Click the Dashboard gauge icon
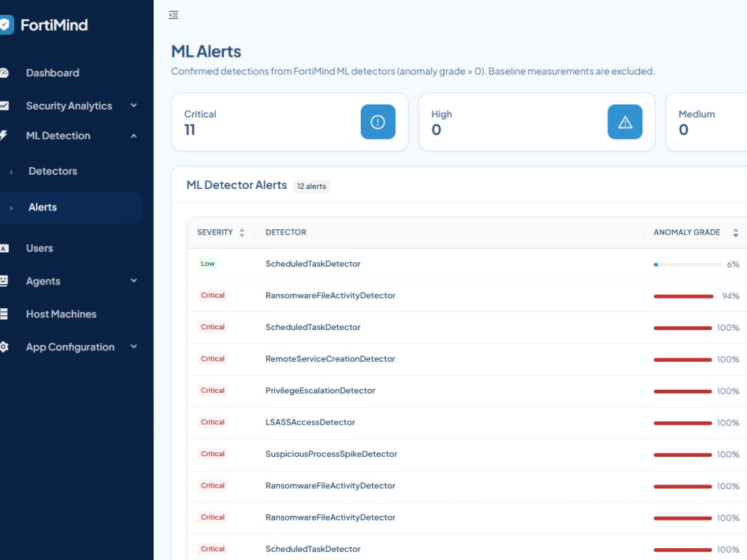 tap(4, 73)
